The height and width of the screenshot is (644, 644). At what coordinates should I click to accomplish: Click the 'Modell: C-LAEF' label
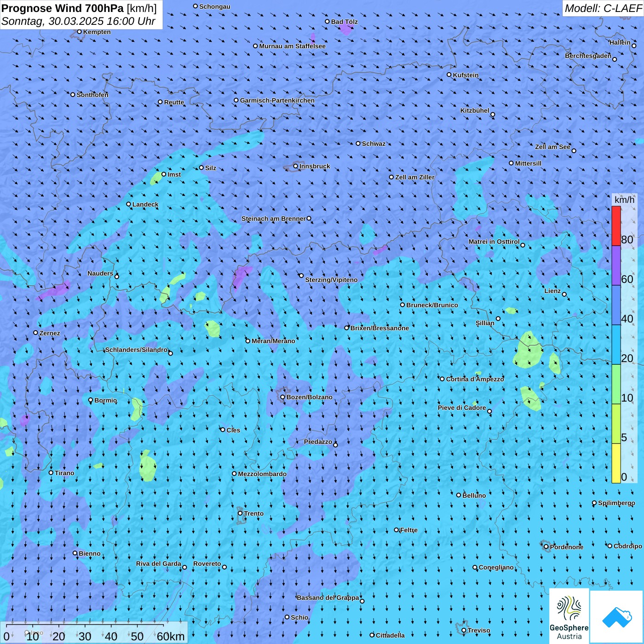[x=603, y=8]
